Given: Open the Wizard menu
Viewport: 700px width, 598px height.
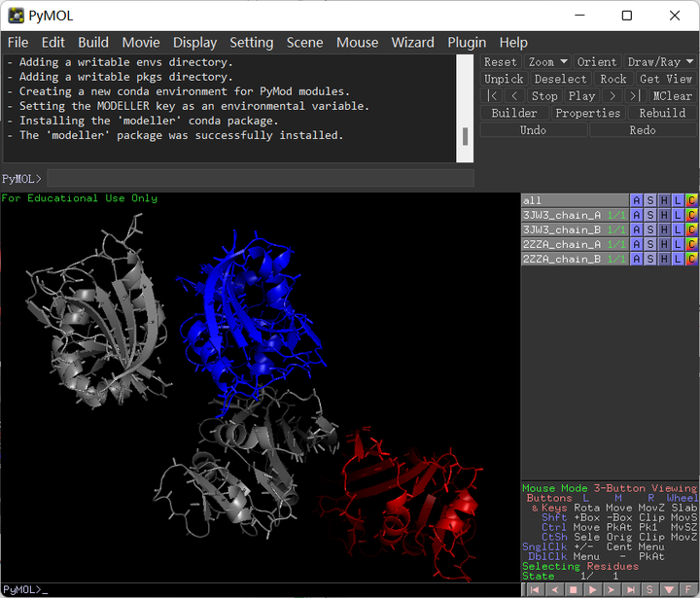Looking at the screenshot, I should [412, 42].
